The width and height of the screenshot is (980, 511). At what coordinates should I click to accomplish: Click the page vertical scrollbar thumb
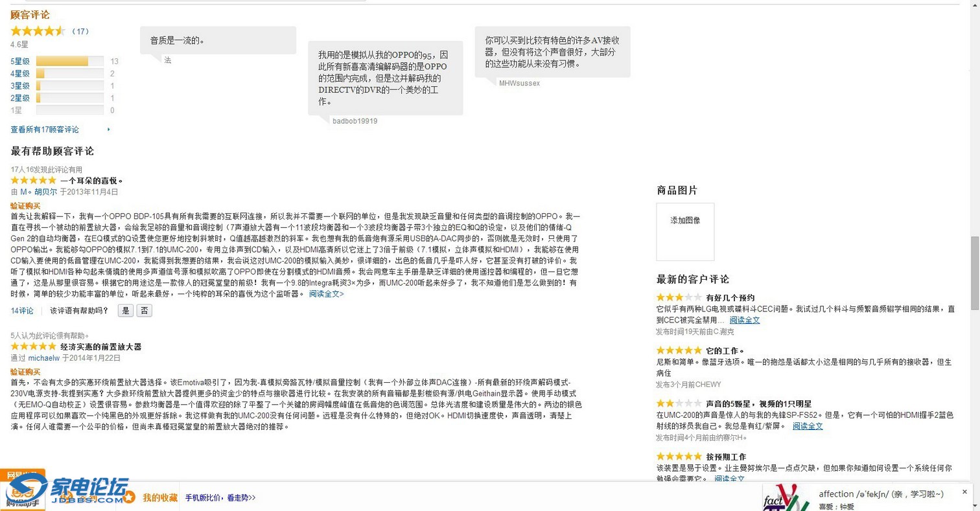(x=974, y=273)
